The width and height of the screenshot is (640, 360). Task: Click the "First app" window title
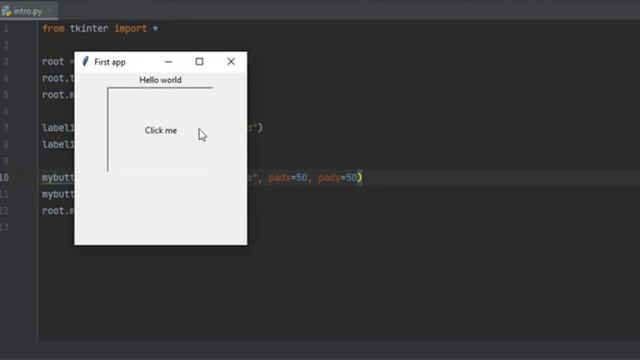click(110, 62)
